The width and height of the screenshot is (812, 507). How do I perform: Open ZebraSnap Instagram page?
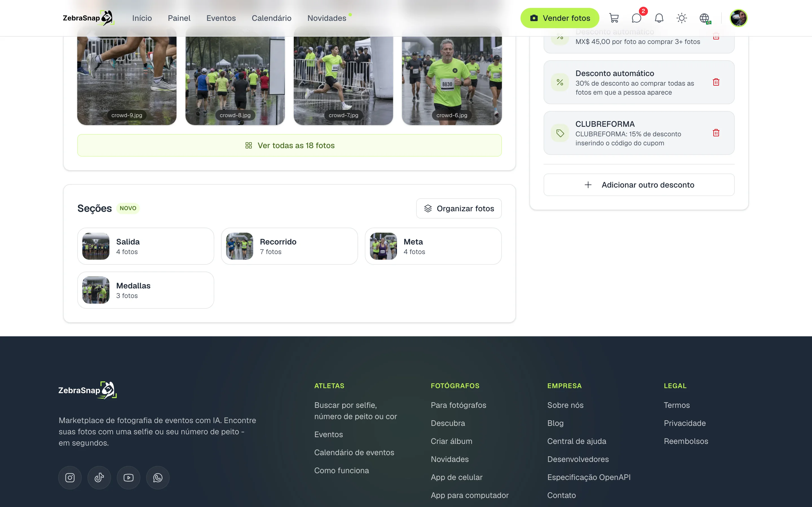(x=70, y=477)
